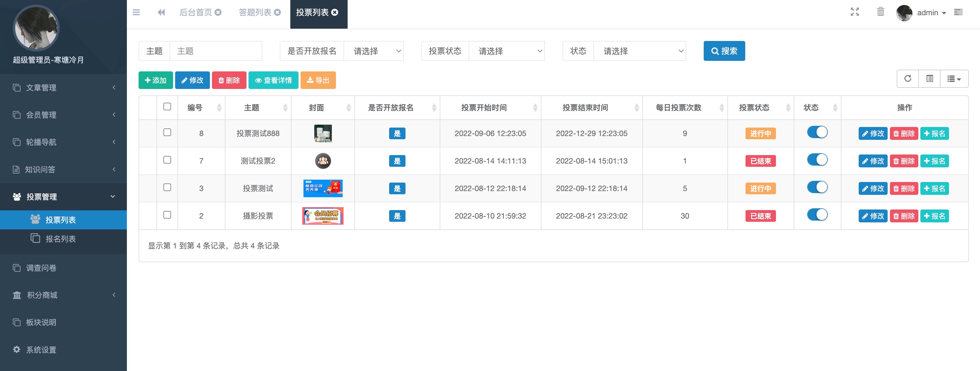This screenshot has height=371, width=980.
Task: Toggle status switch for 摄影投票
Action: coord(817,214)
